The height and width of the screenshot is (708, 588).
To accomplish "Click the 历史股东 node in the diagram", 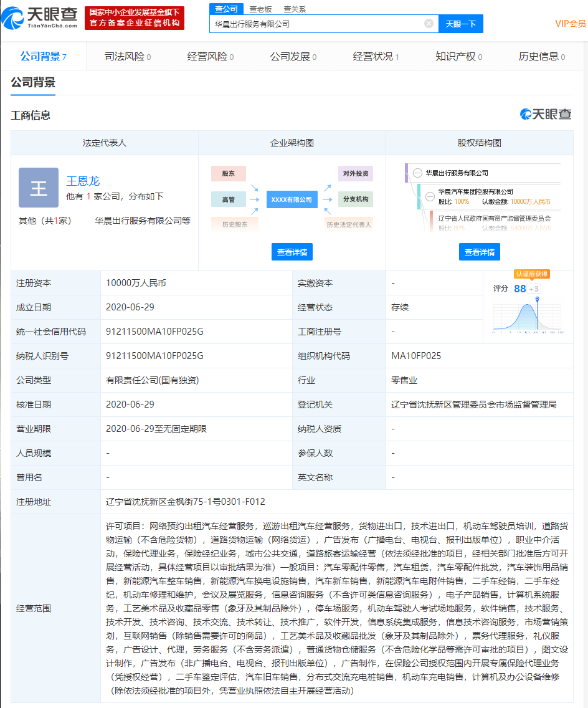I will pyautogui.click(x=235, y=224).
